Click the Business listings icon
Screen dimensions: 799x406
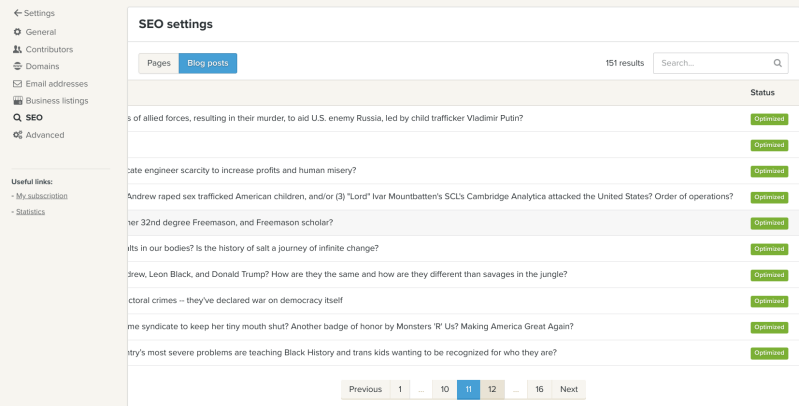17,101
